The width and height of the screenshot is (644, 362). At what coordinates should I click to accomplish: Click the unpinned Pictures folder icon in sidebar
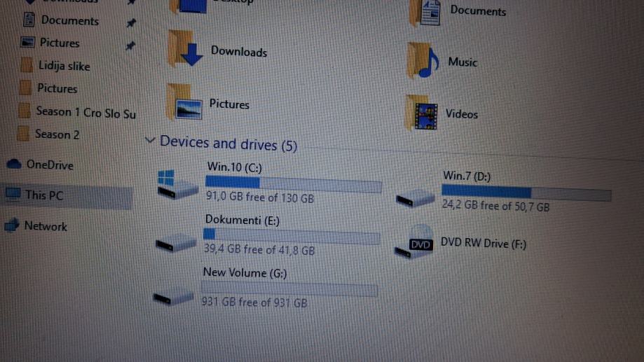point(25,88)
